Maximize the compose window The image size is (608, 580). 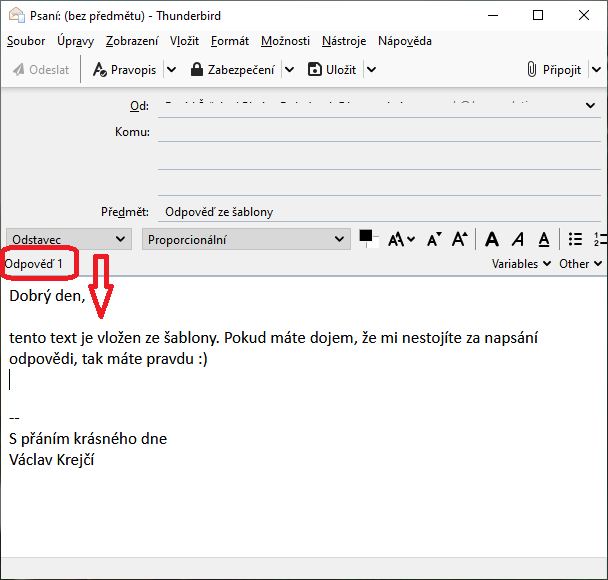[x=538, y=16]
